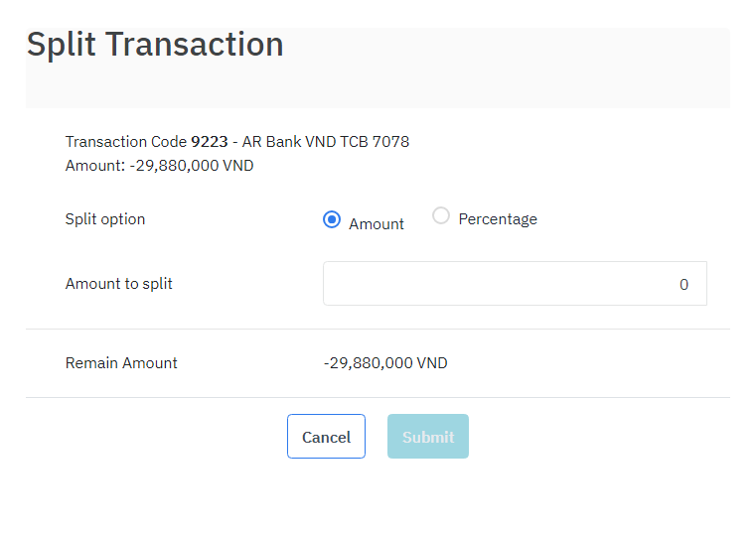The height and width of the screenshot is (535, 756).
Task: Click transaction code 9223
Action: pyautogui.click(x=209, y=142)
